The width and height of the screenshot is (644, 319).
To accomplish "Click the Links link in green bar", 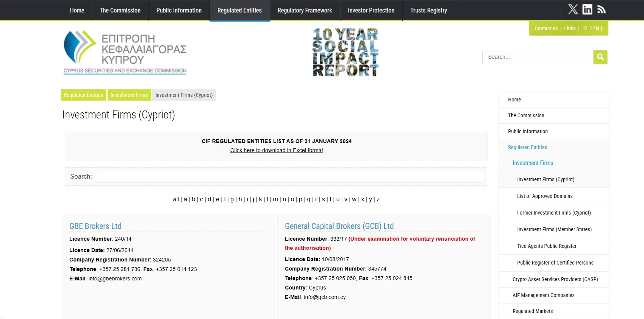I will pyautogui.click(x=570, y=28).
